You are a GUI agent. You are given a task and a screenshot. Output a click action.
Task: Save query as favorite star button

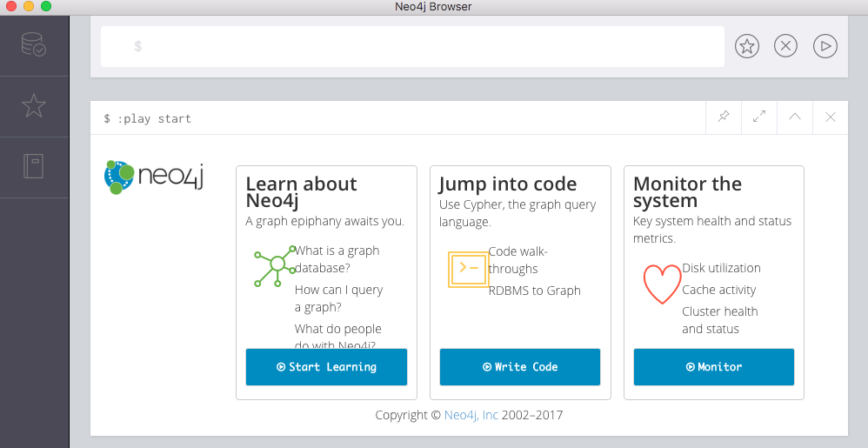pos(747,46)
